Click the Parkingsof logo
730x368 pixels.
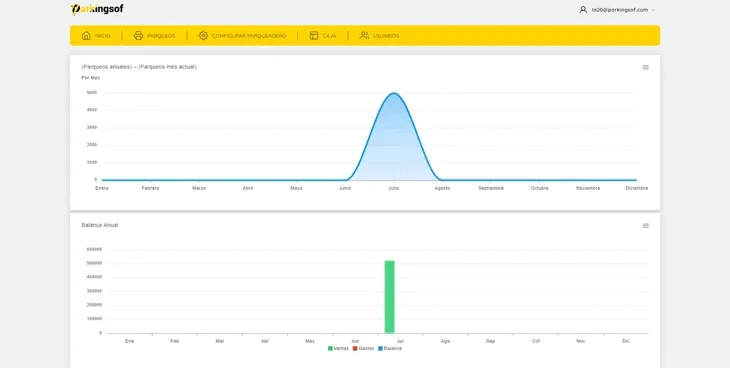[x=97, y=9]
